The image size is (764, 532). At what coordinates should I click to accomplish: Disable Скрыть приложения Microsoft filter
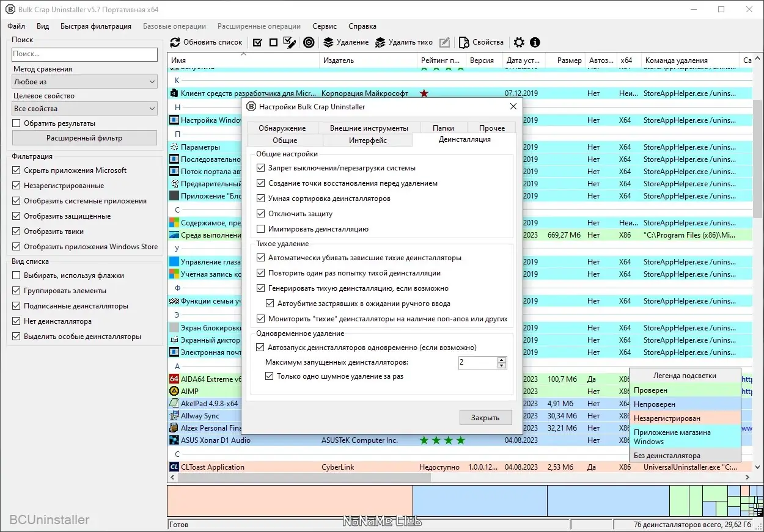17,170
